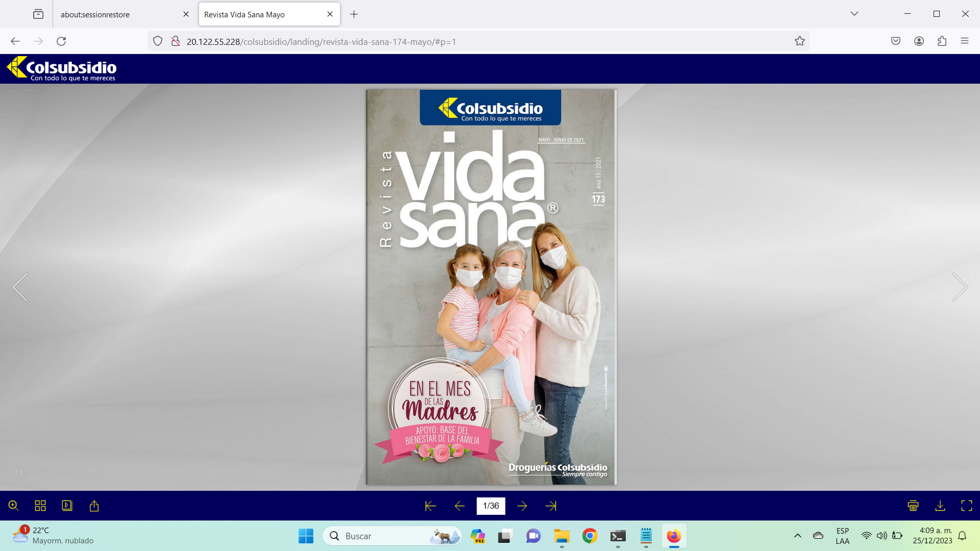Jump to first page in toolbar
980x551 pixels.
tap(430, 506)
